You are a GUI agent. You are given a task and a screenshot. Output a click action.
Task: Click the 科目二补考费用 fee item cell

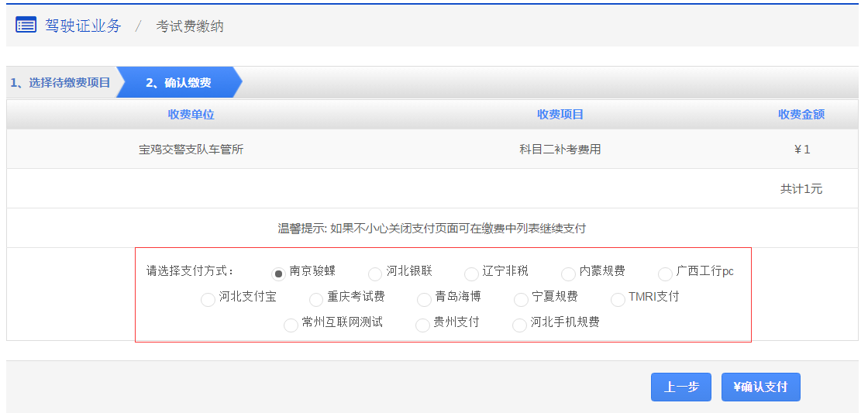[x=560, y=150]
